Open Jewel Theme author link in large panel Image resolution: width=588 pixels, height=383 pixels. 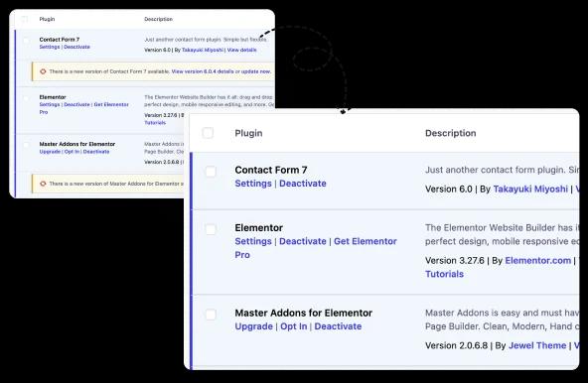pos(537,345)
